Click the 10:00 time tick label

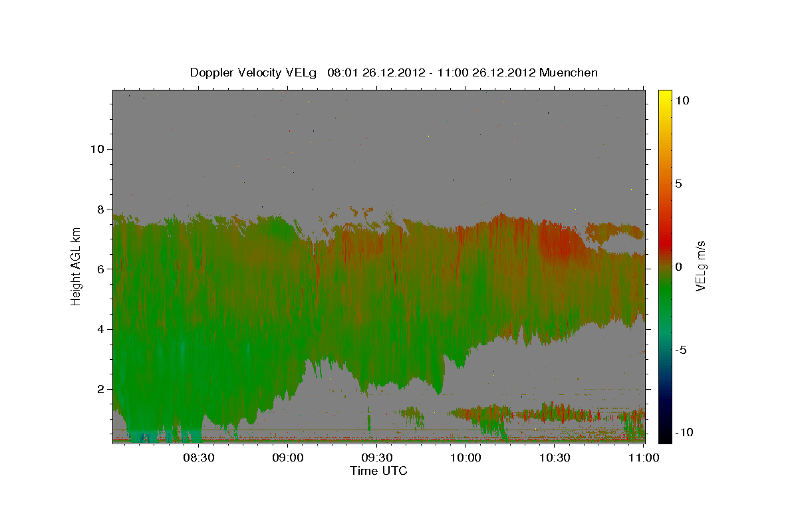pos(465,458)
